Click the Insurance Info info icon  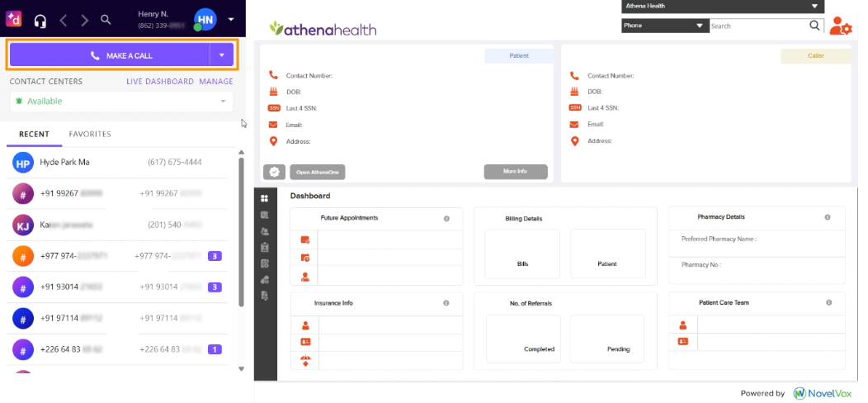click(446, 303)
